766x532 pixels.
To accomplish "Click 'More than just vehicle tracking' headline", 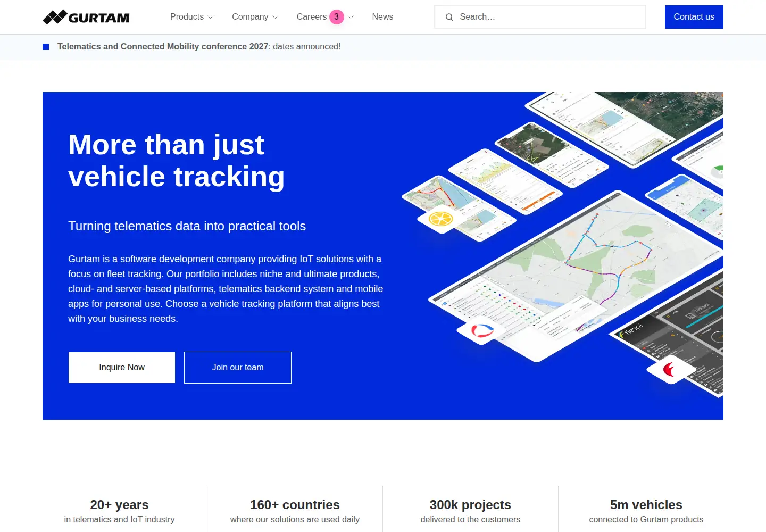I will point(177,161).
